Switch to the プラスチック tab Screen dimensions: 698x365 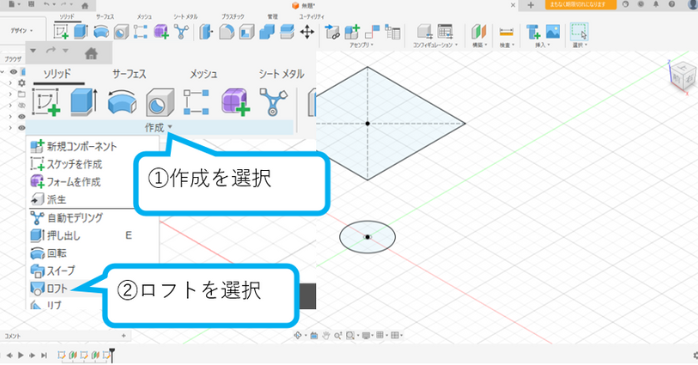point(233,16)
